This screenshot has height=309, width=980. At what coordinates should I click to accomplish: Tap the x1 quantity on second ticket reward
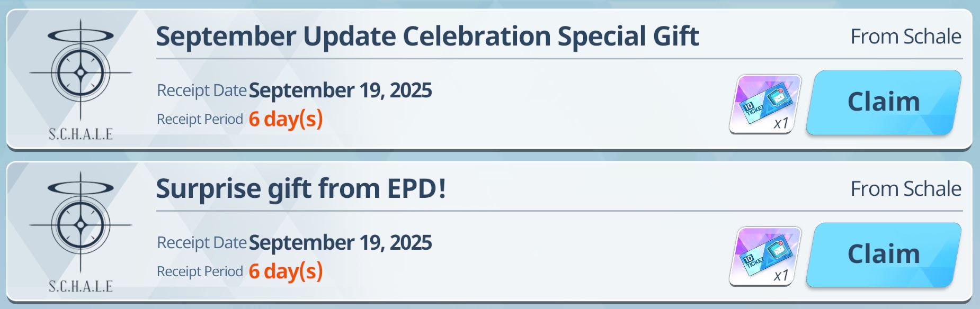click(781, 276)
